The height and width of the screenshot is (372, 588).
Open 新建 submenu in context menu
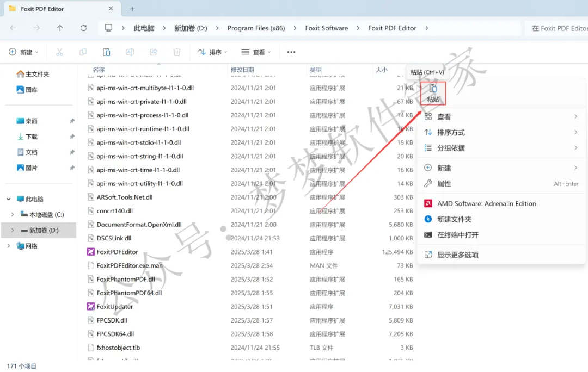[x=501, y=168]
